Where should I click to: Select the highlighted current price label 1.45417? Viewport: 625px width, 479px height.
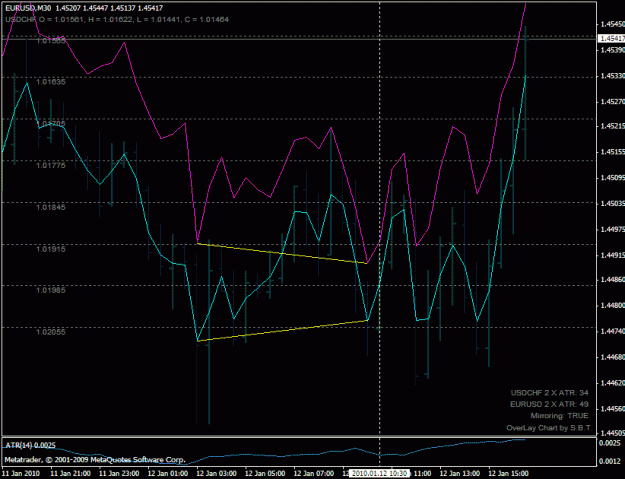612,38
